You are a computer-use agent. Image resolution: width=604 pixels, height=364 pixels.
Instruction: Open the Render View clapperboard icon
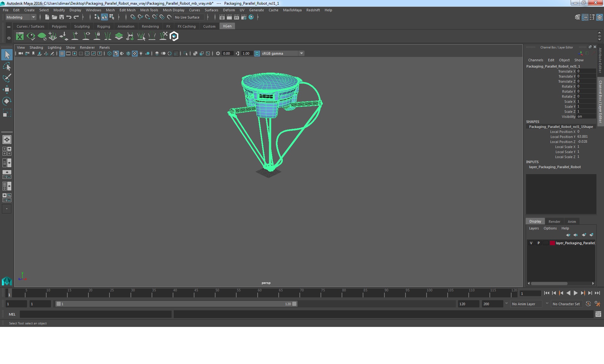click(222, 17)
